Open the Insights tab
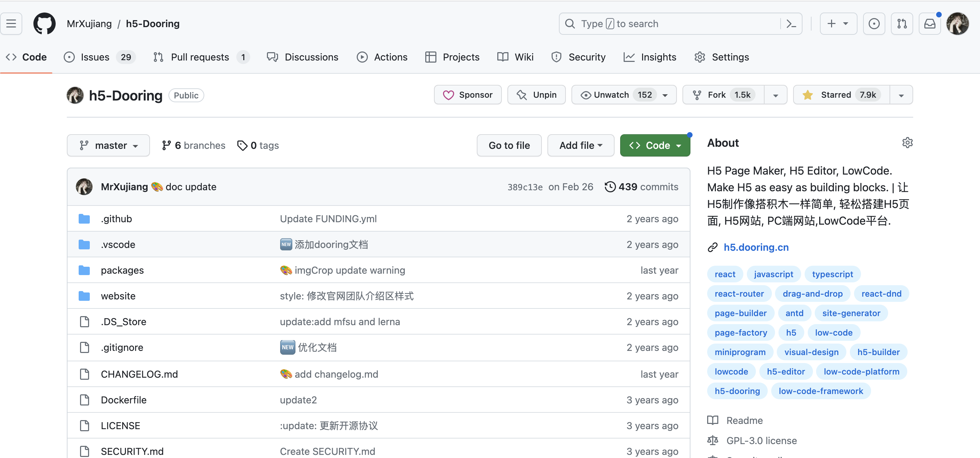This screenshot has height=458, width=980. point(650,57)
